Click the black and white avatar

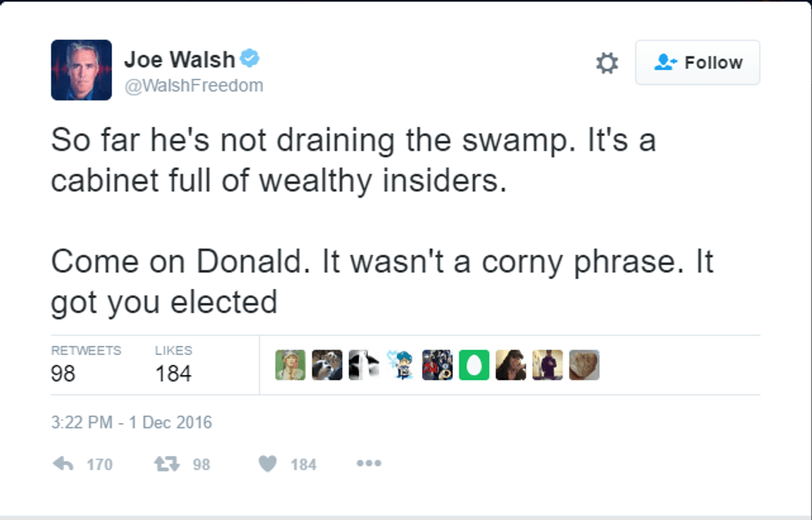pyautogui.click(x=364, y=365)
